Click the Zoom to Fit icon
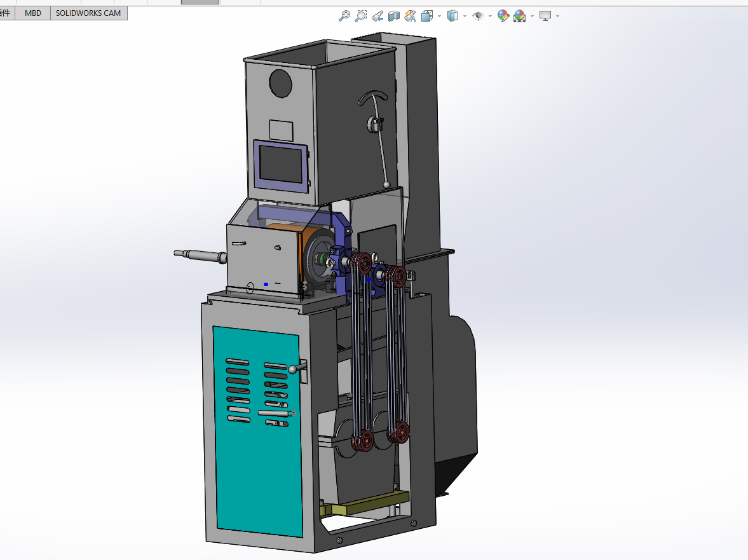 (344, 17)
